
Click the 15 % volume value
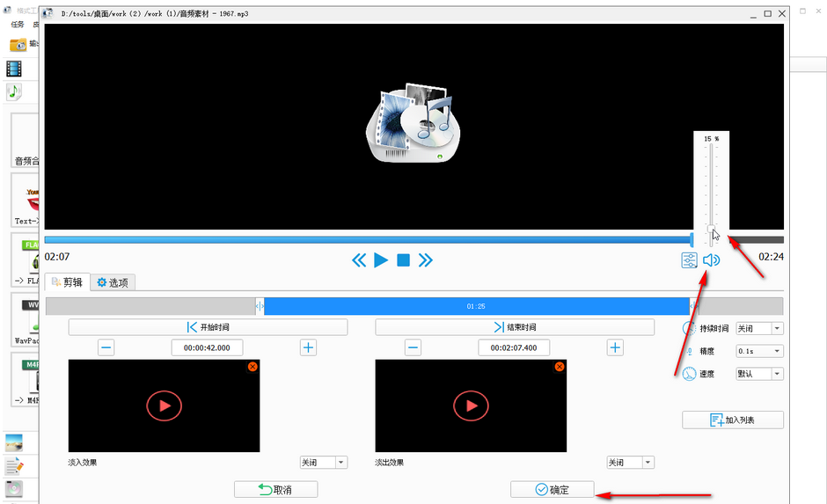[x=712, y=139]
